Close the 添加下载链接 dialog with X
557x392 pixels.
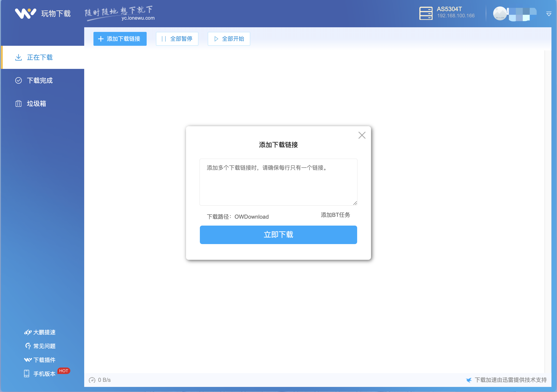[362, 135]
